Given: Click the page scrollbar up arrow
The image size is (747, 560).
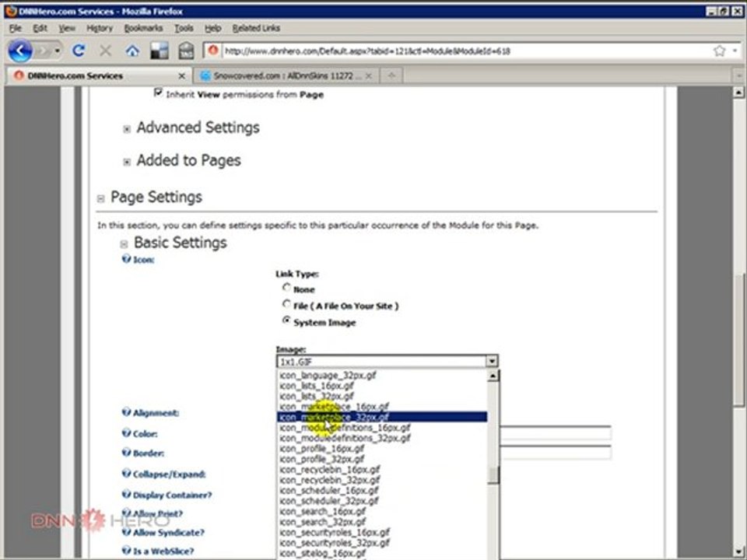Looking at the screenshot, I should [x=739, y=92].
